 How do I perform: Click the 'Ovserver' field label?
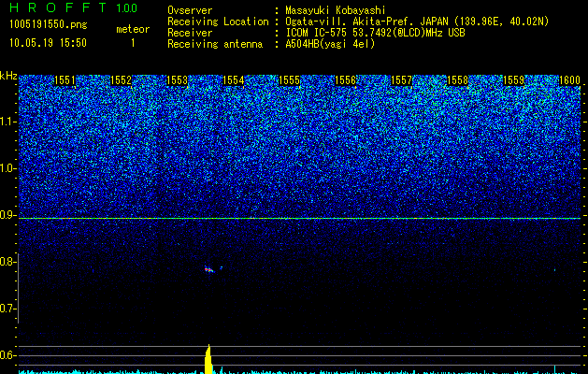(190, 10)
